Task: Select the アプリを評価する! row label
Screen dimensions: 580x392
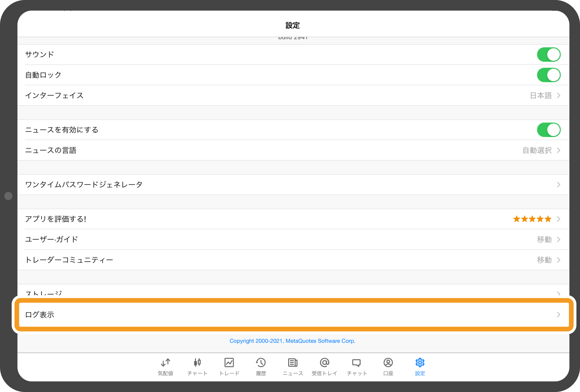Action: point(56,219)
